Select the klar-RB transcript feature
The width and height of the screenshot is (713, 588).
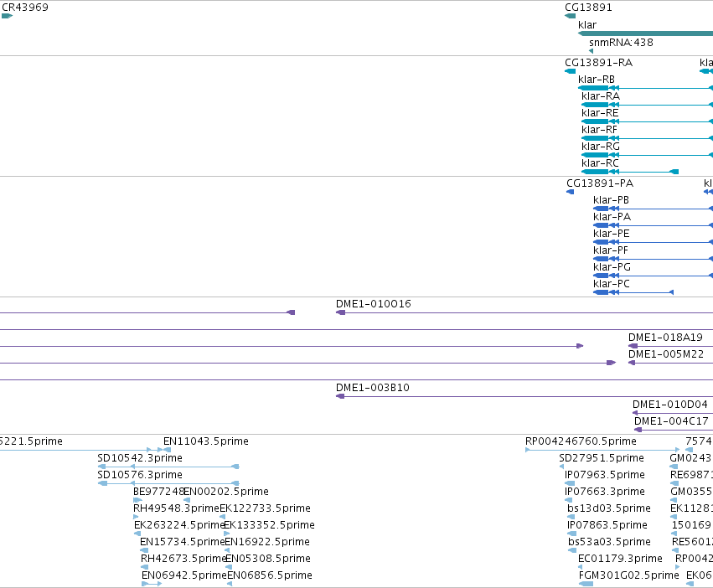tap(645, 88)
